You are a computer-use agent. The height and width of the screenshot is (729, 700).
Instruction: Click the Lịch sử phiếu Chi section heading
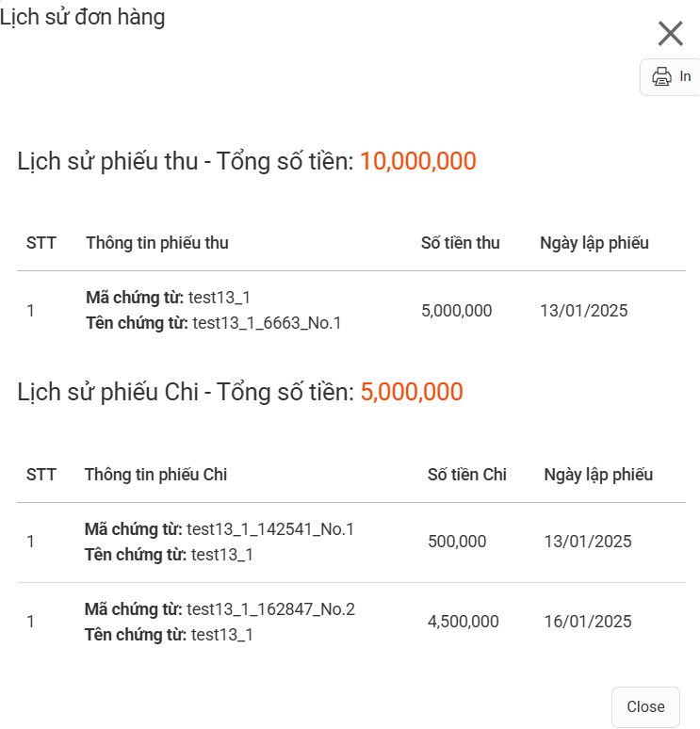108,392
